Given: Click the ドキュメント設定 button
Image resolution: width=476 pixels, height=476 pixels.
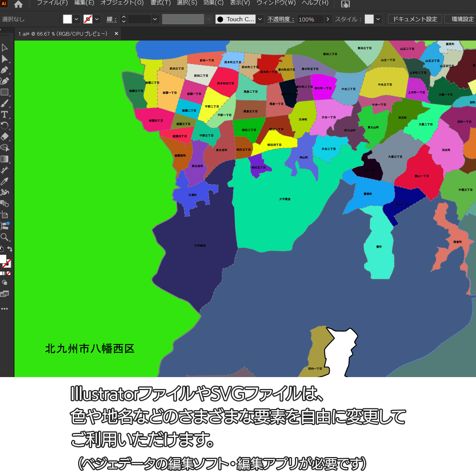Looking at the screenshot, I should (x=415, y=19).
